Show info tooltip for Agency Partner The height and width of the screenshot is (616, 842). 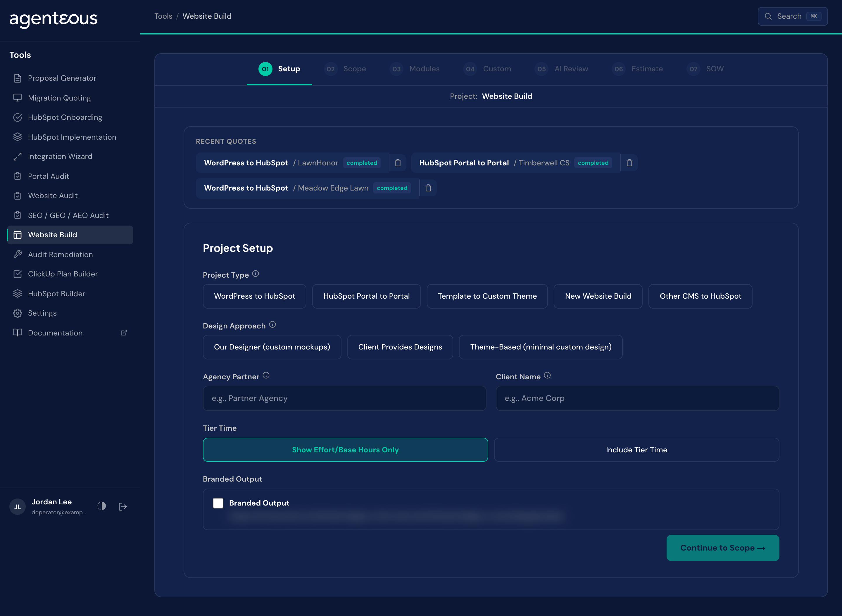click(266, 376)
